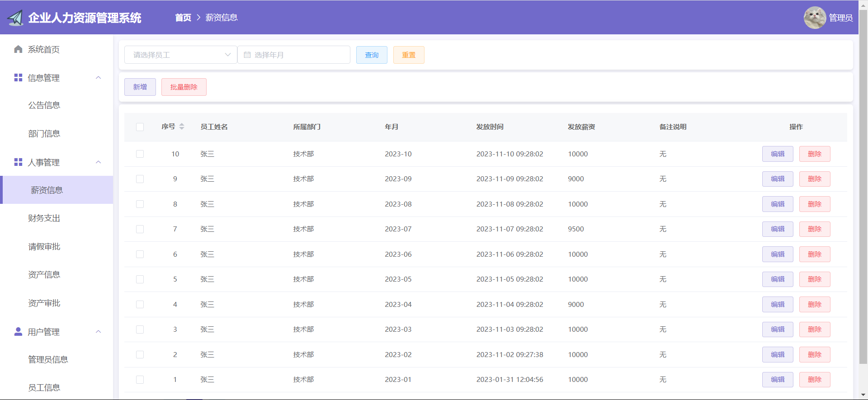
Task: Open 财务支出 in the sidebar
Action: pos(44,218)
